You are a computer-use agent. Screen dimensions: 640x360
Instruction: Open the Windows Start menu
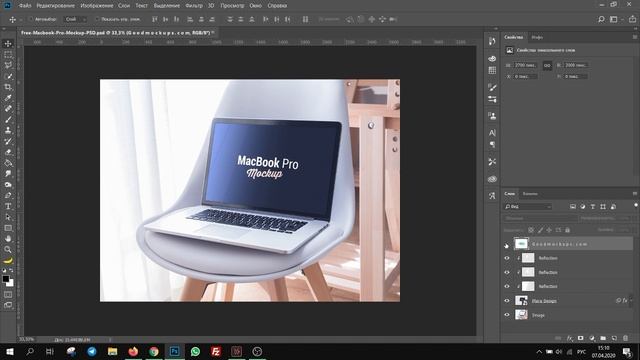click(x=9, y=351)
